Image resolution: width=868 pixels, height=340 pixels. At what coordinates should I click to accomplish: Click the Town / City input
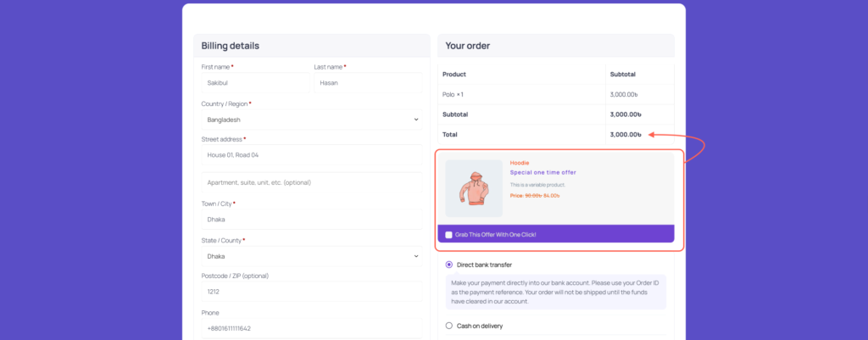(x=311, y=220)
